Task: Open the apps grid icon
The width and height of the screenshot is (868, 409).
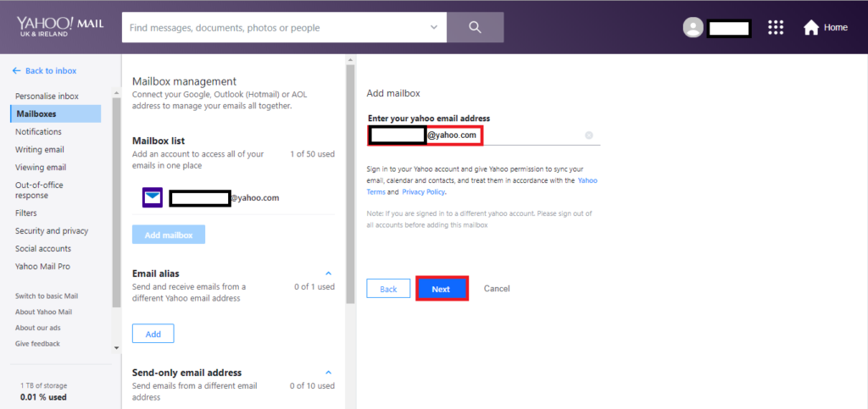Action: pos(776,28)
